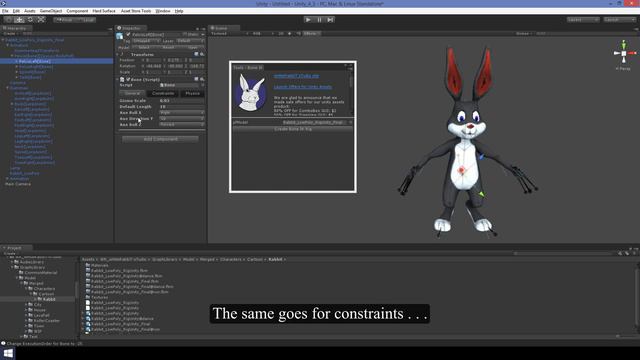The height and width of the screenshot is (360, 640).
Task: Toggle the Scene view Effects button
Action: [312, 33]
